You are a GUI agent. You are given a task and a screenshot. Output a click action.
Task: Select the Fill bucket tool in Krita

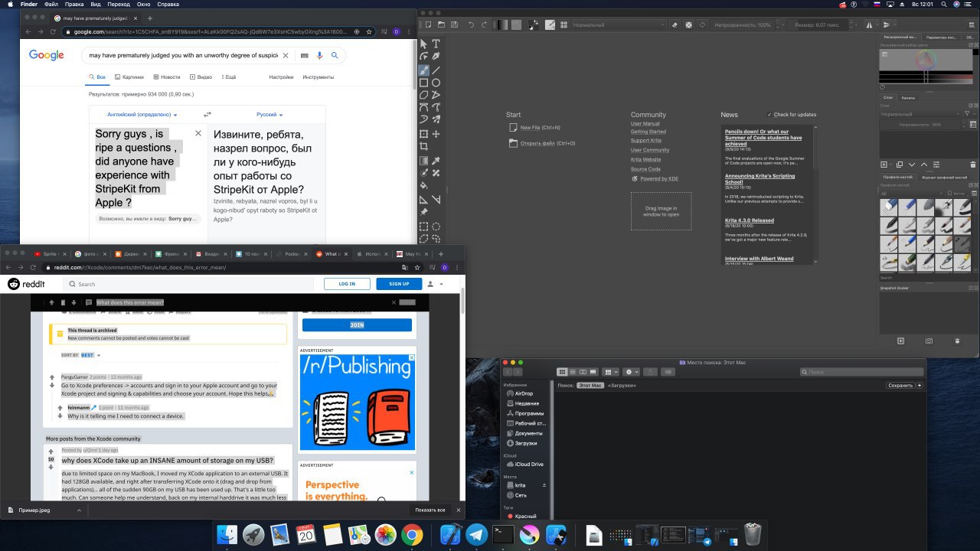point(423,185)
